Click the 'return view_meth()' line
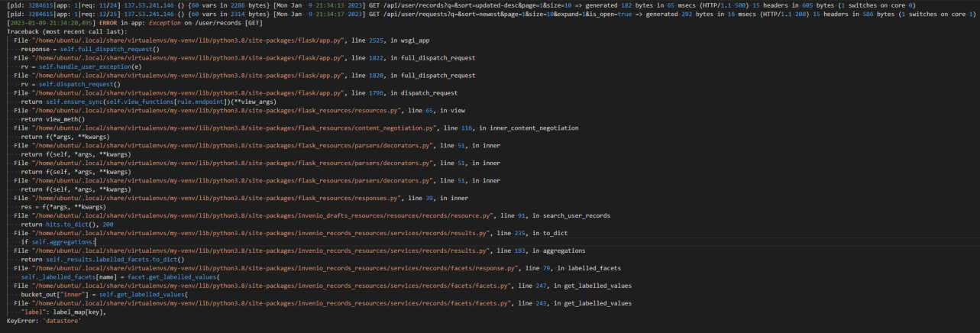980x333 pixels. [52, 119]
